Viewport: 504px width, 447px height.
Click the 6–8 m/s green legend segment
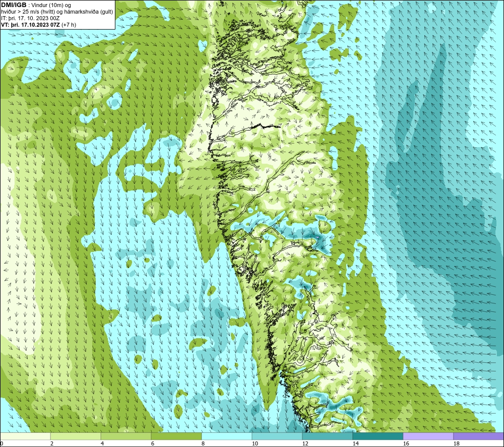point(176,436)
